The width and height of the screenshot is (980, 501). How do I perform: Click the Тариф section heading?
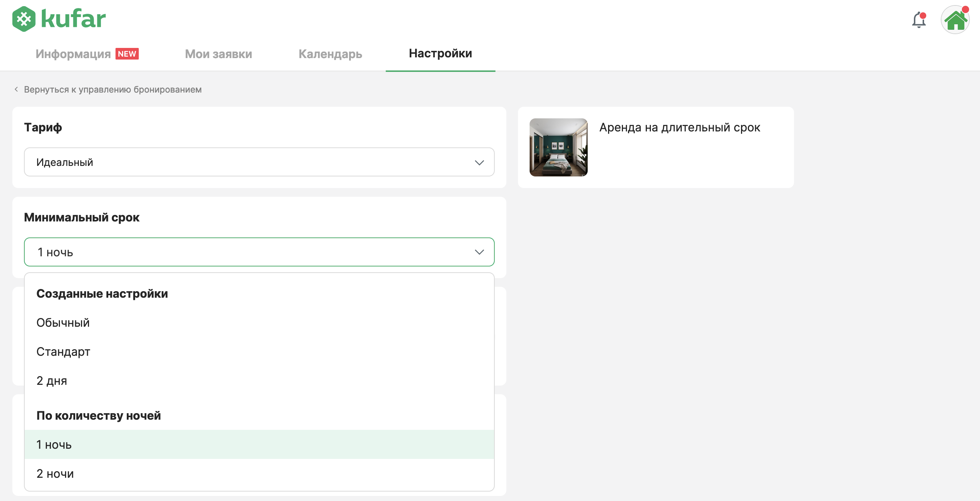(x=43, y=127)
